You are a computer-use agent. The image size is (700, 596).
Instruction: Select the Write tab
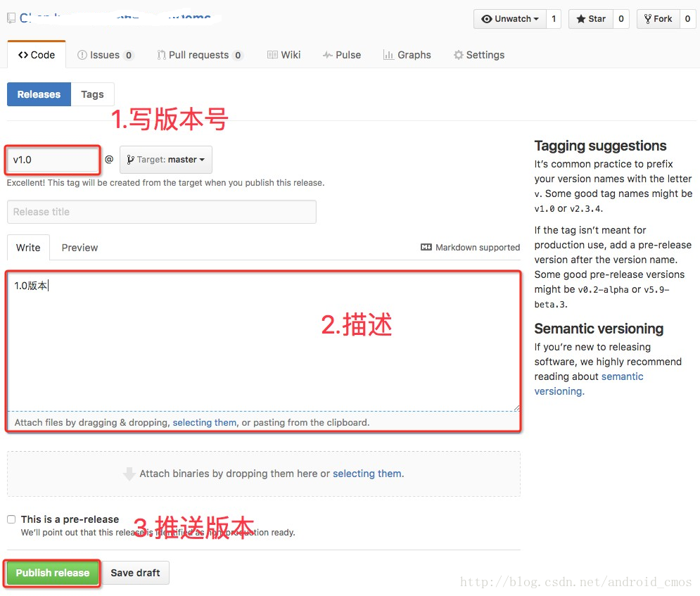click(x=28, y=247)
